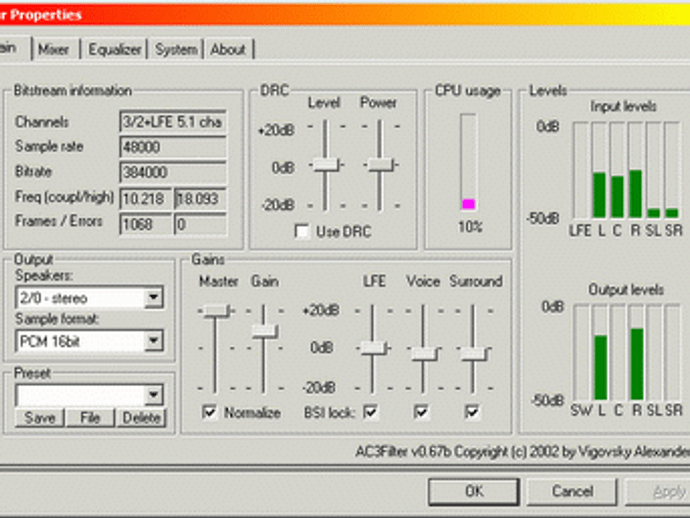Click the Bitstream information group label
This screenshot has width=690, height=518.
[x=73, y=90]
